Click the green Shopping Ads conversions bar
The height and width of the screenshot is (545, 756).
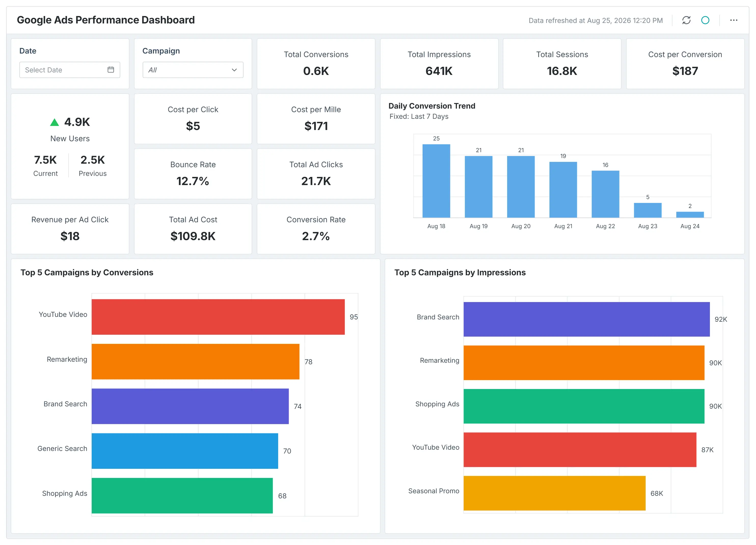182,496
